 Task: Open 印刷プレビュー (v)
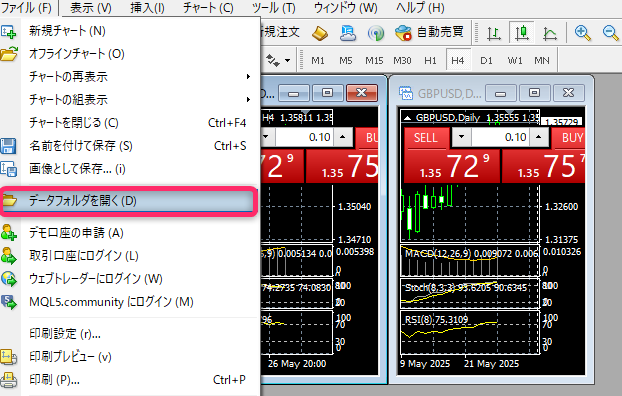pyautogui.click(x=129, y=357)
